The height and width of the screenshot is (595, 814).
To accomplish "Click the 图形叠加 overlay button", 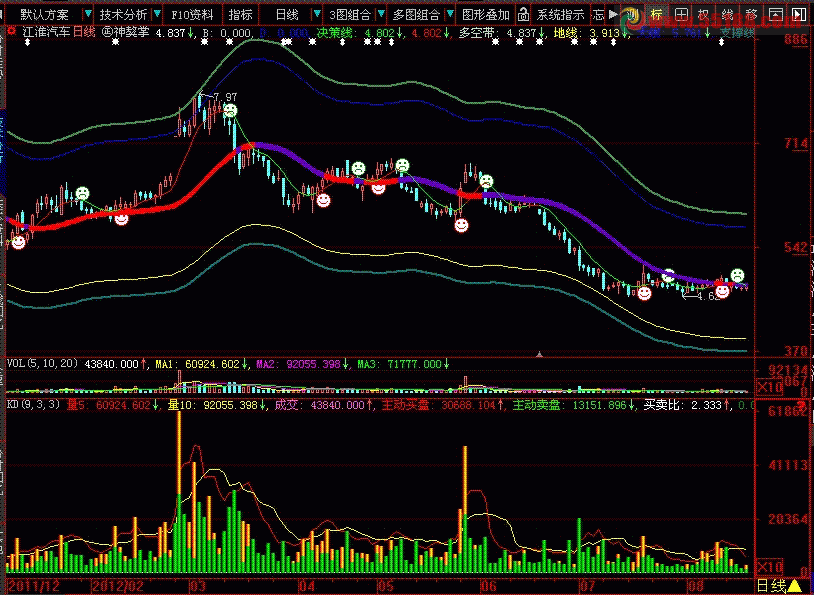I will (x=486, y=15).
